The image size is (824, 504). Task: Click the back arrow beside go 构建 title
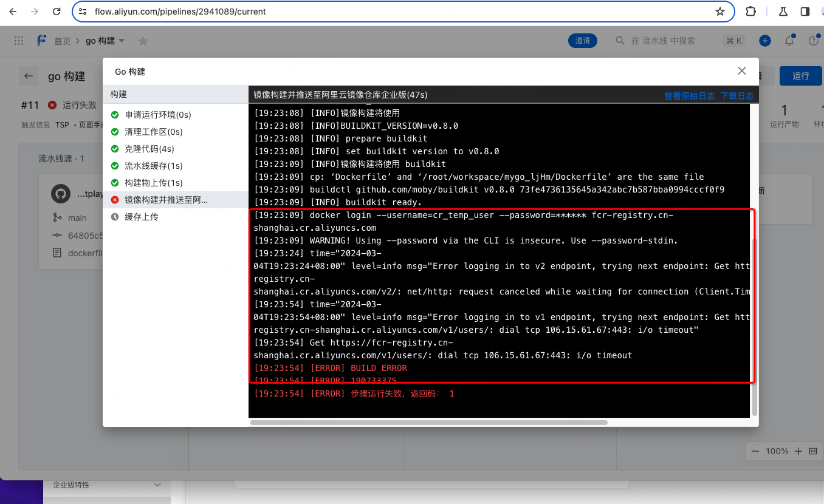point(28,76)
